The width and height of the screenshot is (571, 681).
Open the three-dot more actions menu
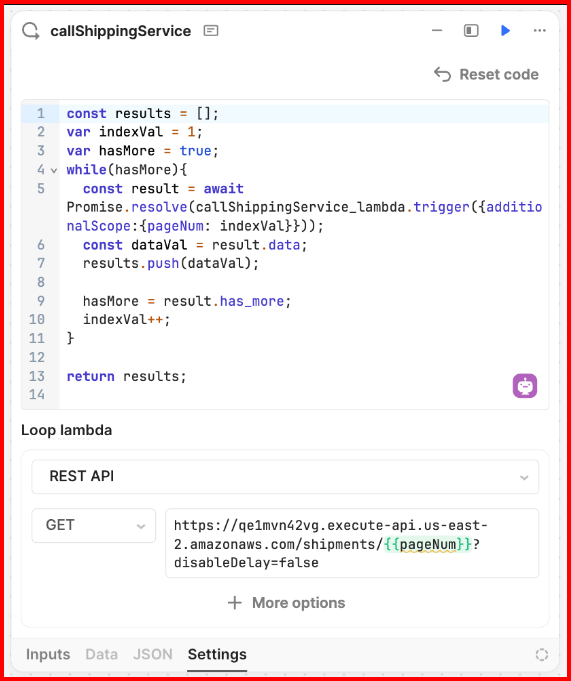click(x=539, y=30)
